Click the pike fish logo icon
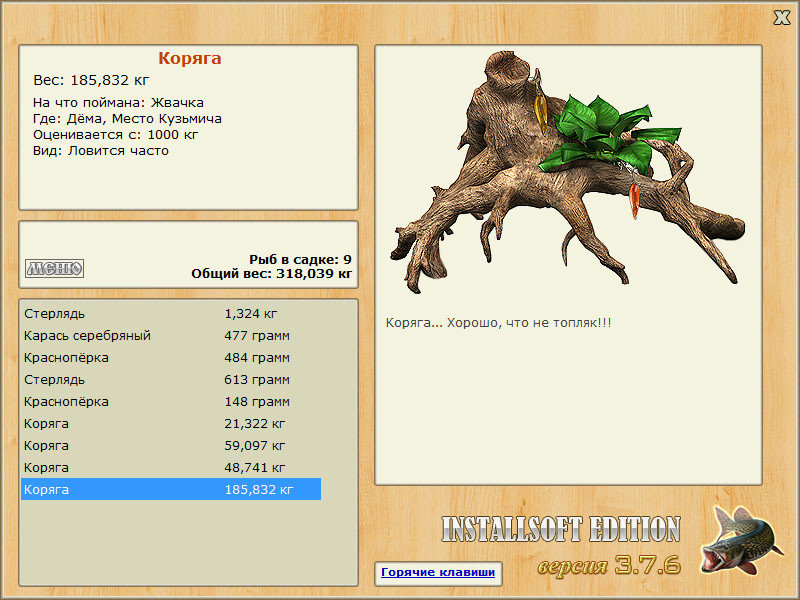Screen dimensions: 800x600 click(741, 540)
